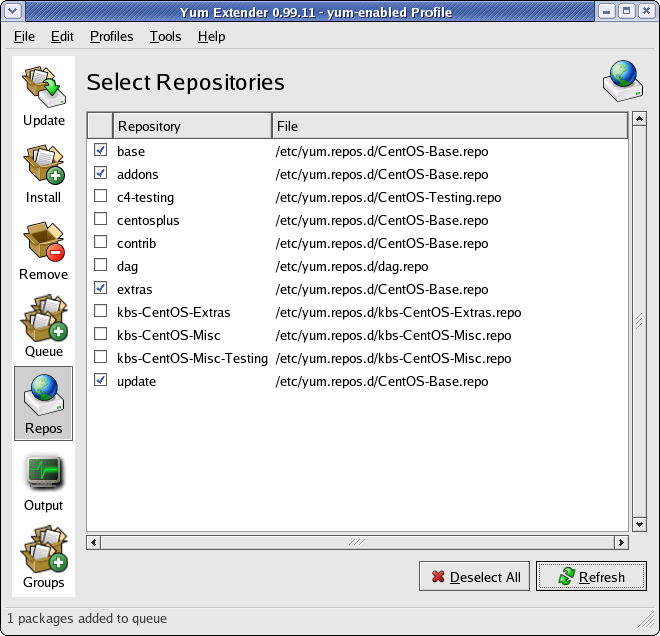Click the horizontal scrollbar right arrow
Viewport: 660px width, 636px height.
click(x=621, y=542)
